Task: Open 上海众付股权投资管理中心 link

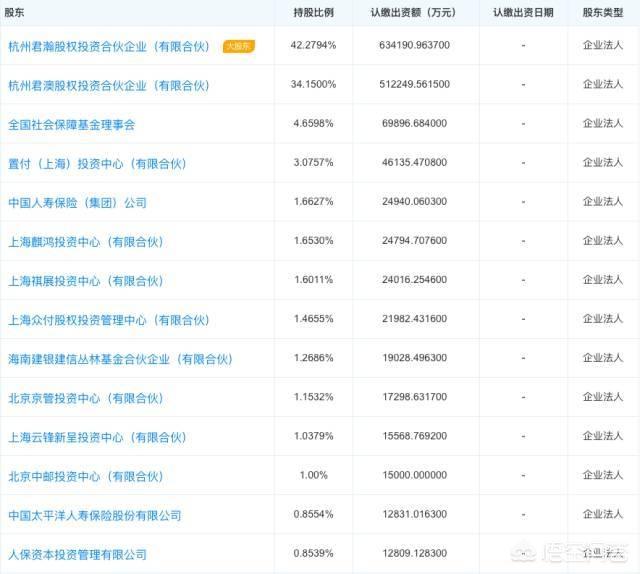Action: [x=109, y=320]
